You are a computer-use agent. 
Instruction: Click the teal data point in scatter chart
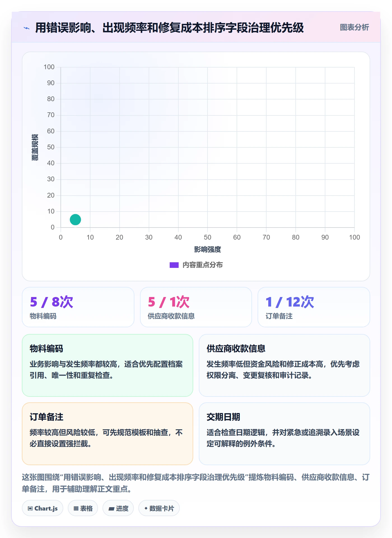click(75, 219)
